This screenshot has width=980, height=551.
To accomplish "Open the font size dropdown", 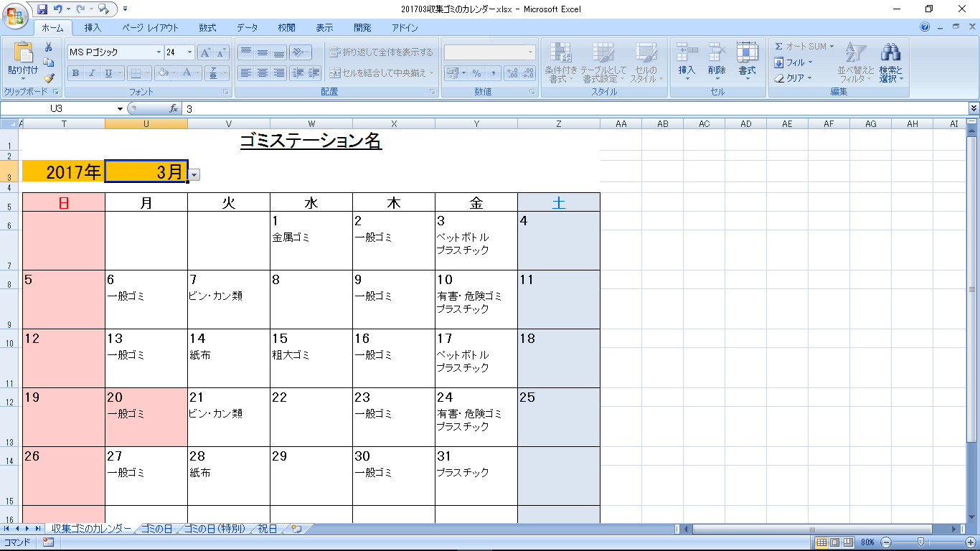I will click(x=189, y=52).
